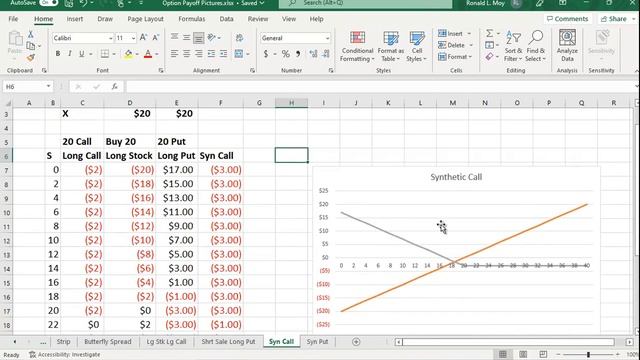The width and height of the screenshot is (640, 360).
Task: Click the Share button
Action: click(x=613, y=19)
